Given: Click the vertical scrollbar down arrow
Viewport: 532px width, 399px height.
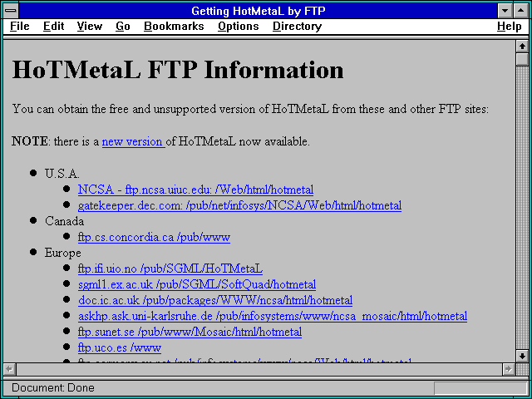Looking at the screenshot, I should pyautogui.click(x=522, y=356).
